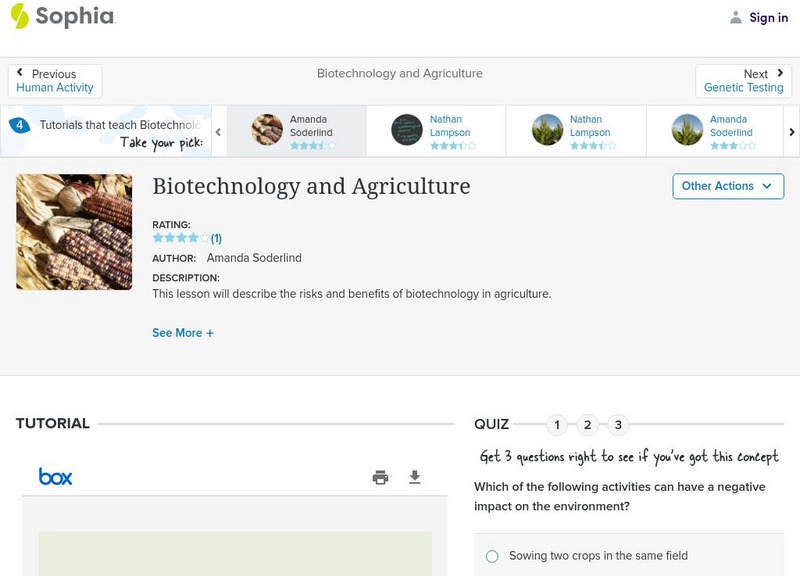Click quiz step indicator 2

click(588, 423)
